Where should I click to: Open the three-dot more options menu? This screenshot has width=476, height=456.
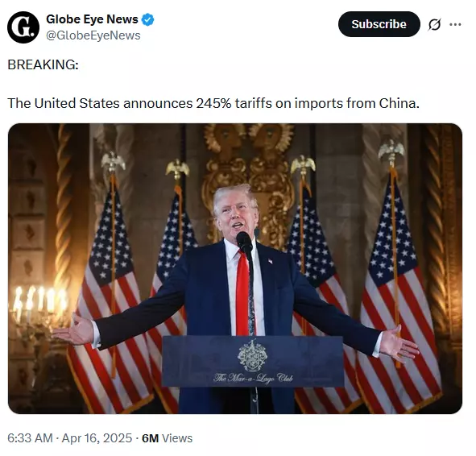[455, 24]
